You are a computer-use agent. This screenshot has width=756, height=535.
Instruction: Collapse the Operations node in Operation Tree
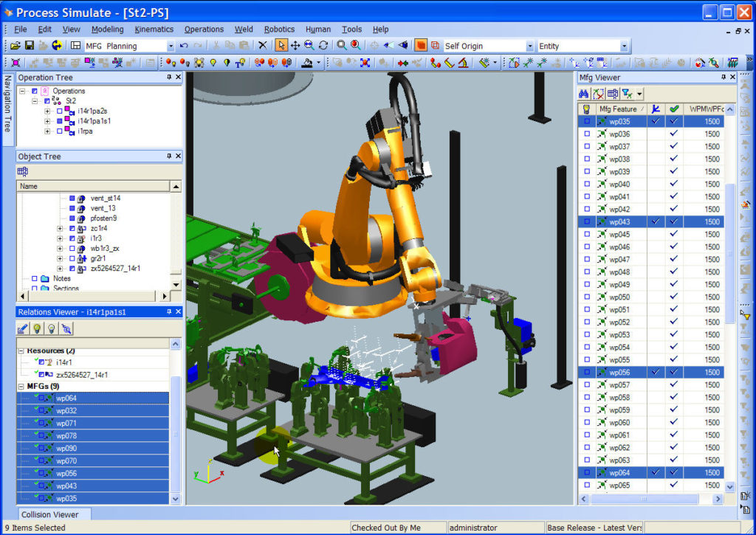[22, 91]
